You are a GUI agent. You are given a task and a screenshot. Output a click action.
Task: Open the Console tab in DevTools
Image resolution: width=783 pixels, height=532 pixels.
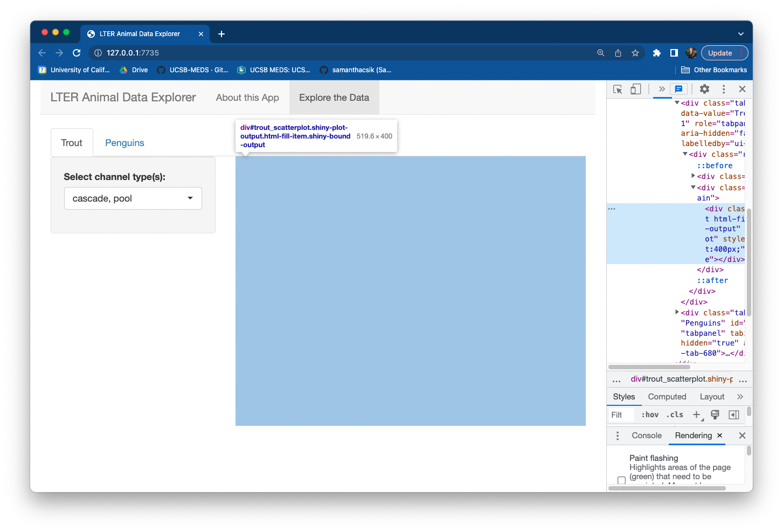[646, 436]
